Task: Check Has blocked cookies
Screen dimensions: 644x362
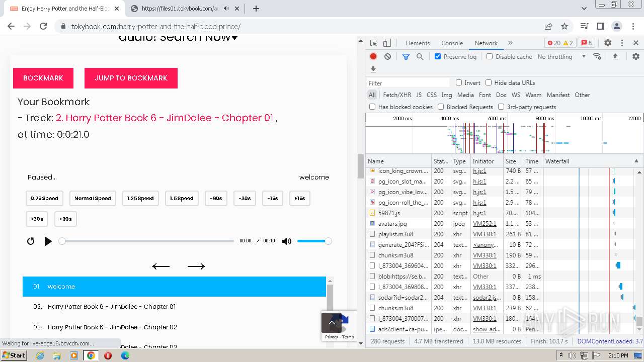Action: coord(372,107)
